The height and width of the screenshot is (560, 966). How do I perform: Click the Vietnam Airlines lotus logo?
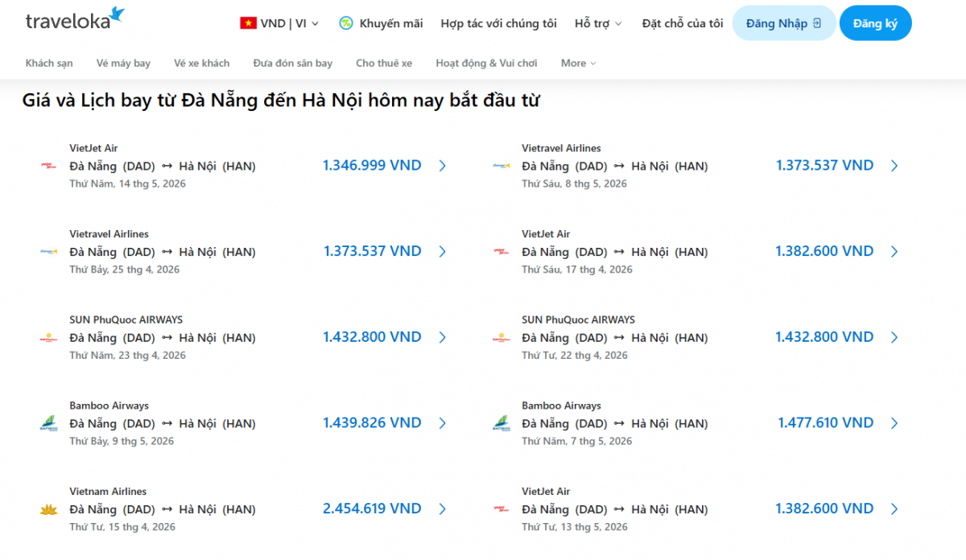50,509
